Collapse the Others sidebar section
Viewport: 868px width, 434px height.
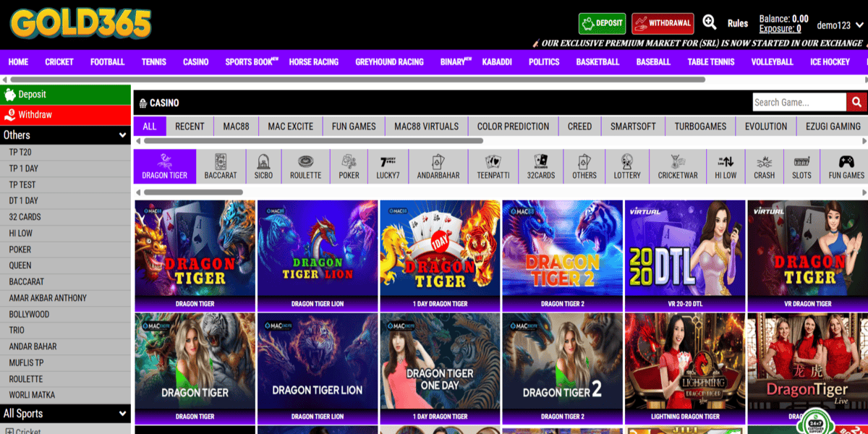click(122, 135)
